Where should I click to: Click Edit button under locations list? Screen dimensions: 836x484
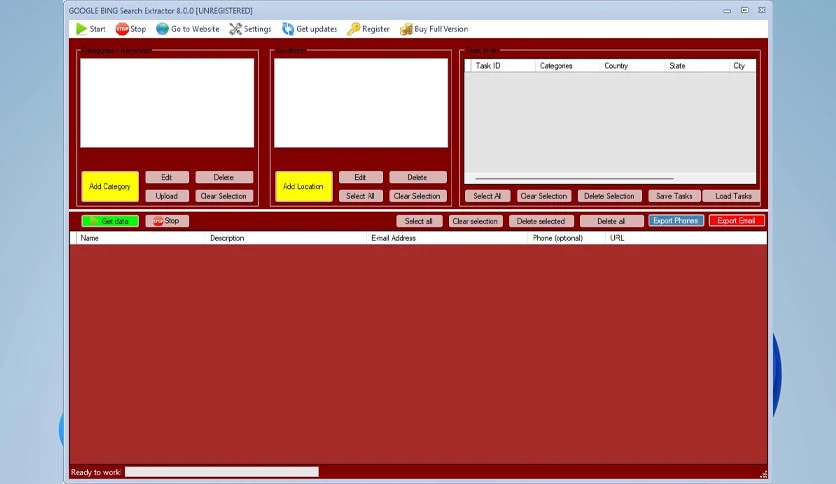pos(360,177)
